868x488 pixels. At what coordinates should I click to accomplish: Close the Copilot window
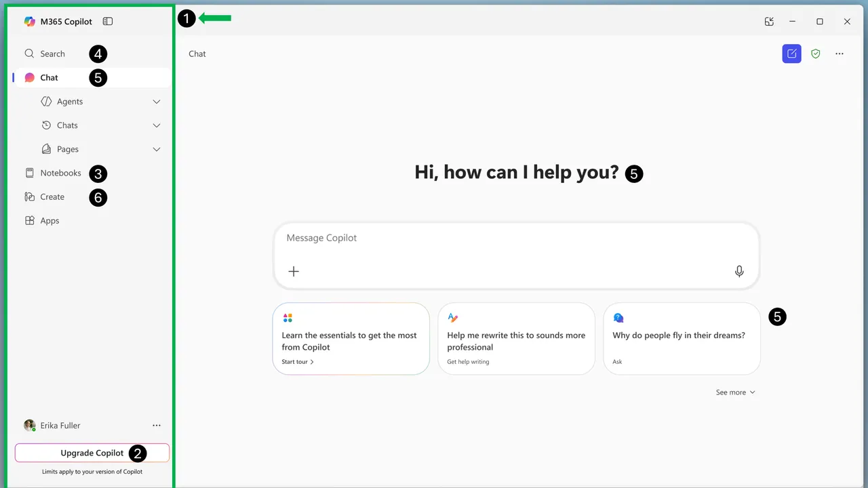(x=847, y=22)
